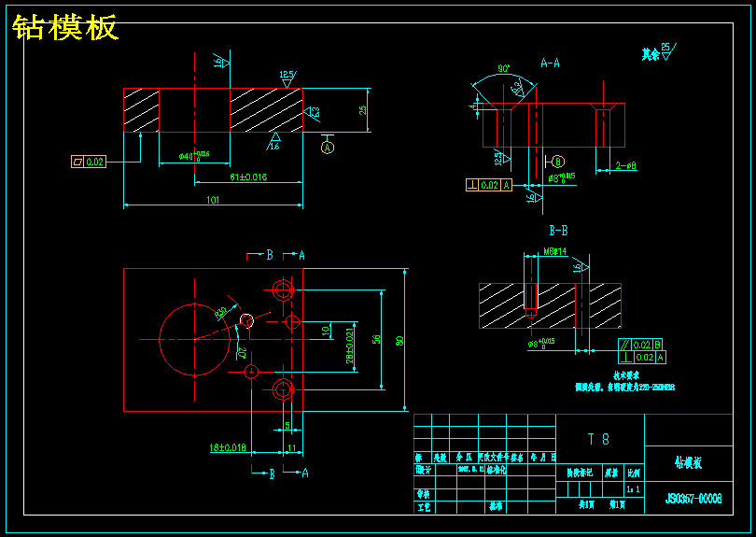Select the 技术要求 heading
Image resolution: width=756 pixels, height=537 pixels.
tap(626, 375)
